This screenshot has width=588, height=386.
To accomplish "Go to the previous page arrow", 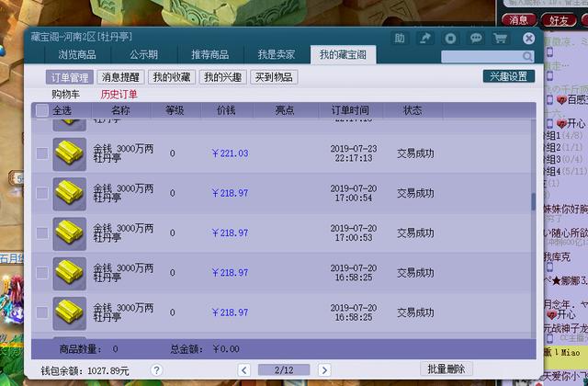I will (x=243, y=370).
